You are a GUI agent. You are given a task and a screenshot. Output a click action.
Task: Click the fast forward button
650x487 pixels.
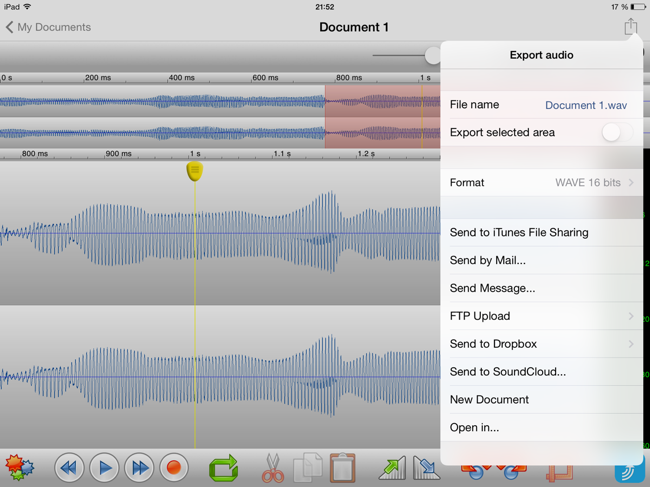click(x=139, y=468)
